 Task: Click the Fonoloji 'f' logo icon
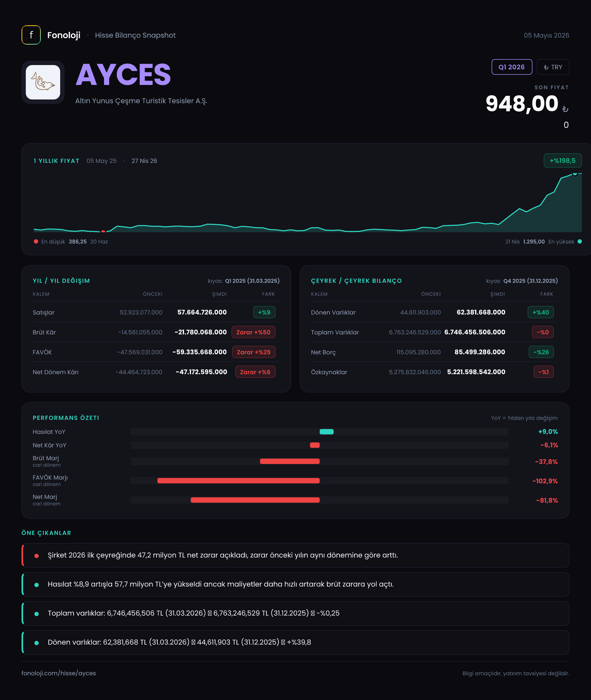click(31, 35)
